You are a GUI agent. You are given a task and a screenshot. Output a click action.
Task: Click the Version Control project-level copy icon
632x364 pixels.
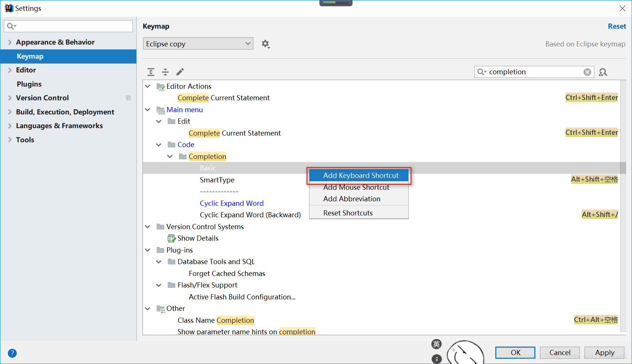click(x=128, y=98)
